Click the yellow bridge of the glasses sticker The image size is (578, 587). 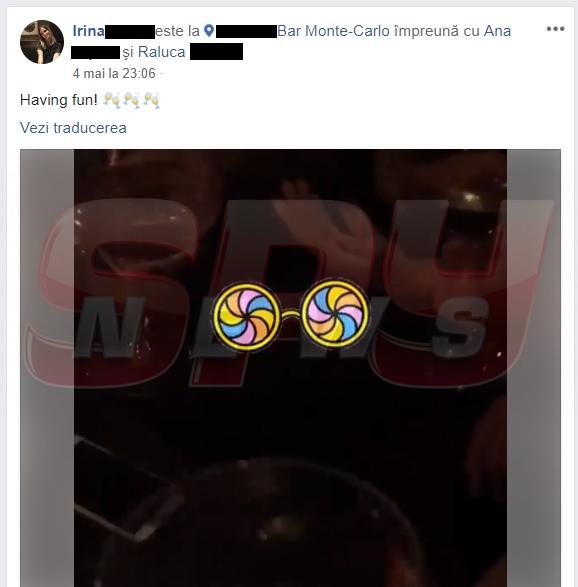click(290, 314)
